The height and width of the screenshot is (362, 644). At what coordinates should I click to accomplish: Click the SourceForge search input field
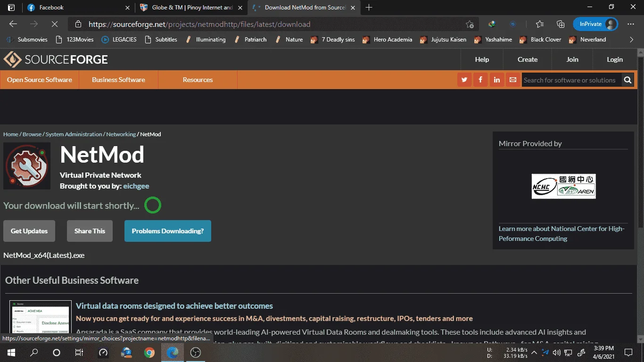point(571,80)
